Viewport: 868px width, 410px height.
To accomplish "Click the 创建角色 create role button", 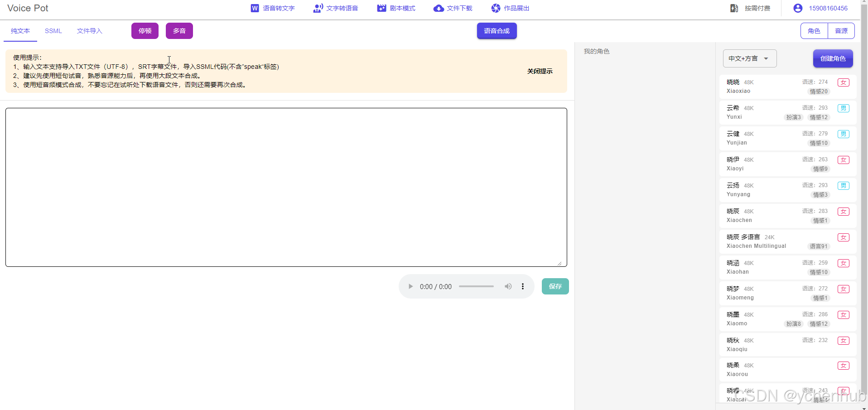I will click(833, 58).
